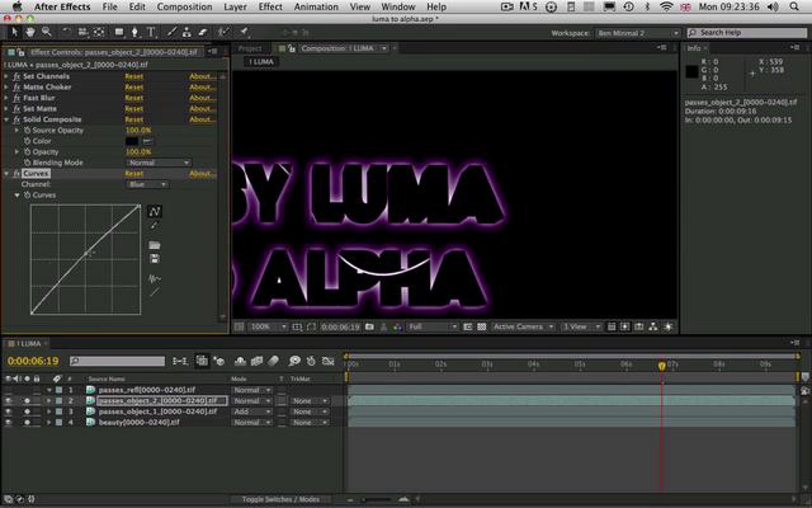Image resolution: width=812 pixels, height=508 pixels.
Task: Click Toggle Switches / Modes button
Action: (280, 499)
